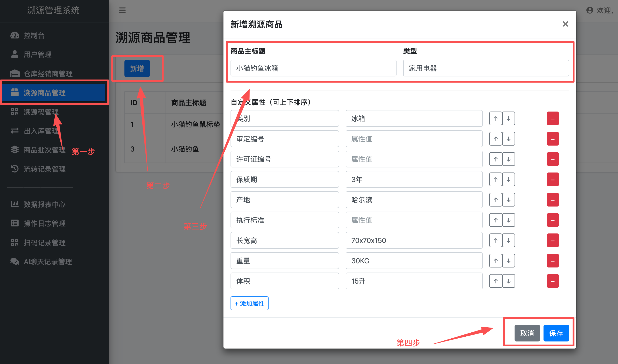This screenshot has height=364, width=618.
Task: Move the 产地 row up
Action: click(496, 200)
